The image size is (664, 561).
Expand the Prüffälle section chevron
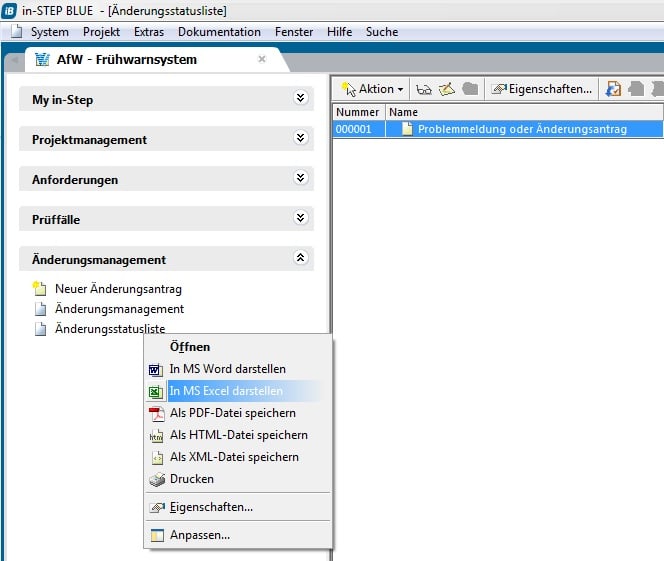coord(300,218)
